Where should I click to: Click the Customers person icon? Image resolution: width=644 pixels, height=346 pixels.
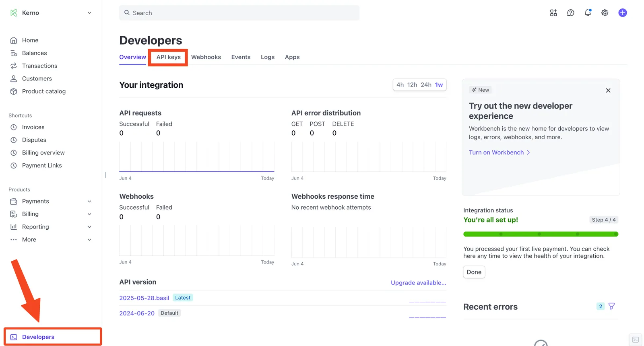[14, 79]
